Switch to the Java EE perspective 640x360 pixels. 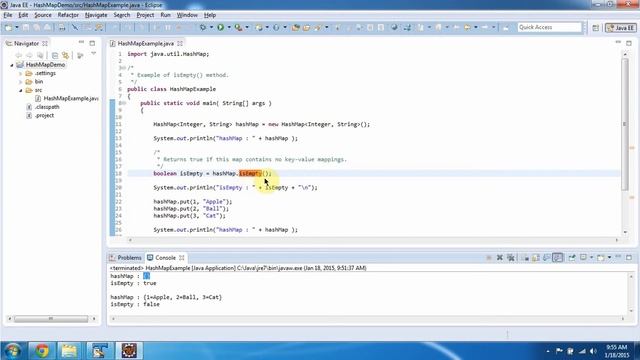[x=621, y=28]
